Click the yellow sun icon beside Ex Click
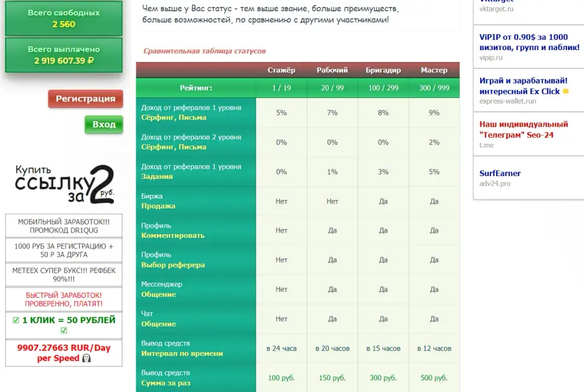Viewport: 584px width, 392px height. coord(565,91)
